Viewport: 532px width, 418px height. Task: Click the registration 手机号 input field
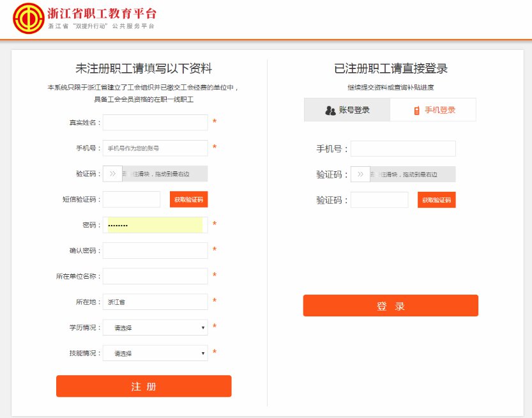(x=155, y=148)
